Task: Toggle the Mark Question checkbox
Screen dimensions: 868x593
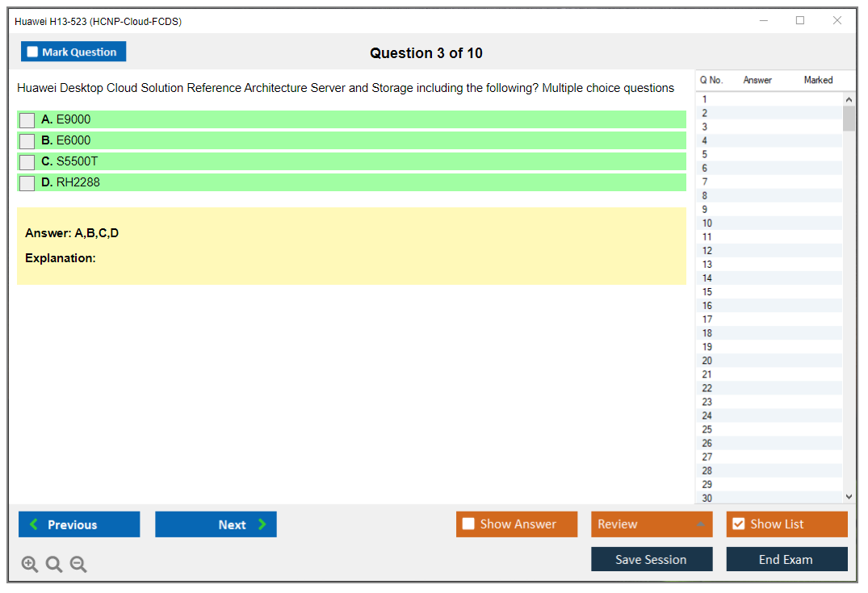Action: [32, 52]
